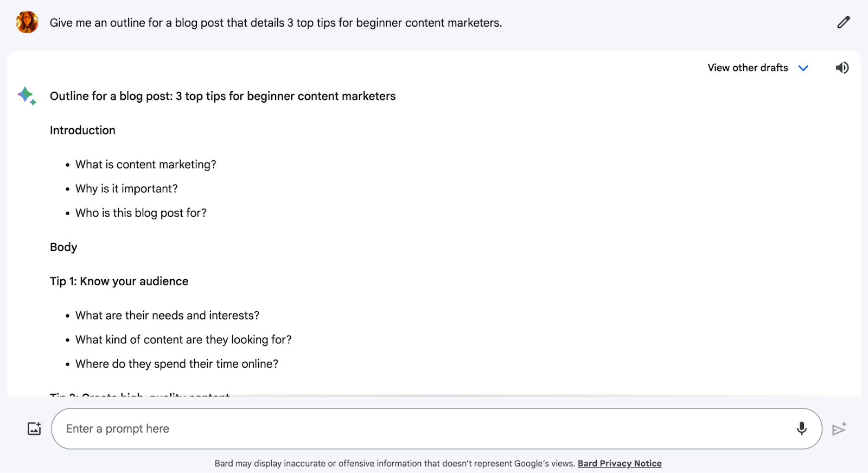Activate the microphone icon for voice input
The height and width of the screenshot is (473, 868).
pos(802,428)
